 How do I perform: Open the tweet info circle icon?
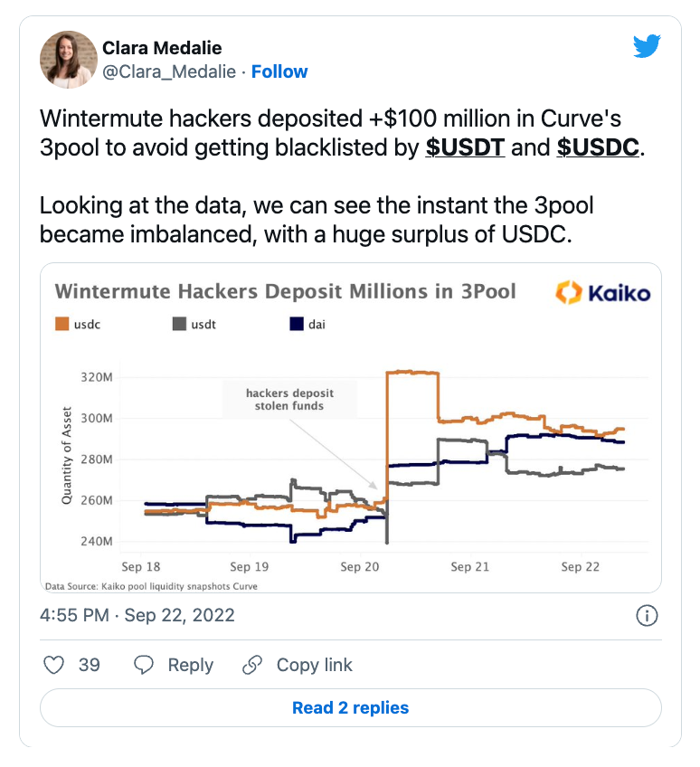[647, 615]
